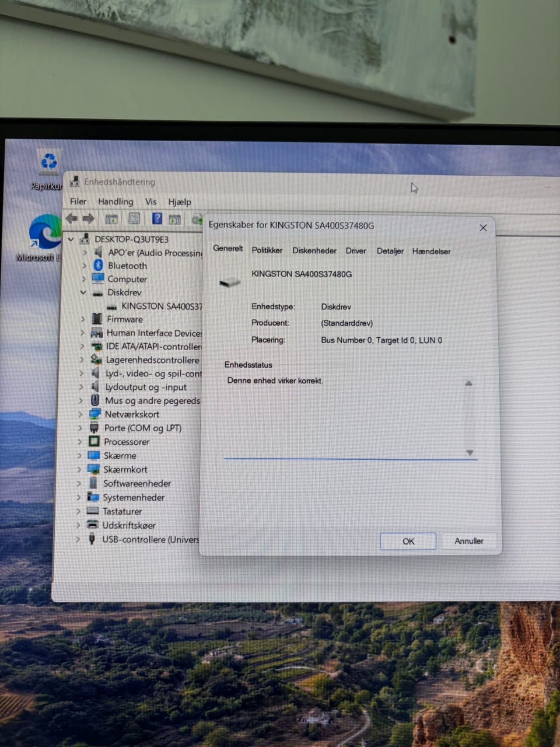
Task: Toggle the show/hide console tree toolbar icon
Action: (111, 219)
